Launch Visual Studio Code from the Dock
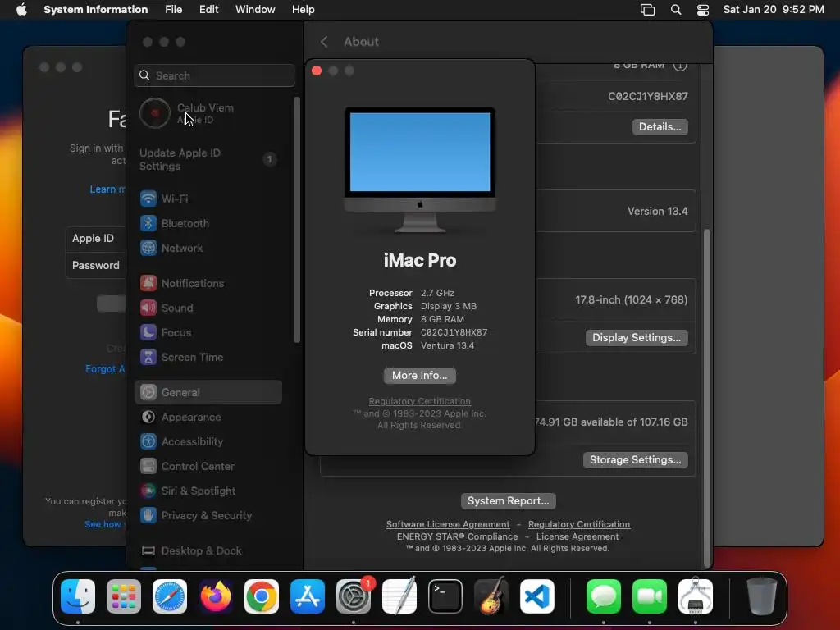 [537, 596]
